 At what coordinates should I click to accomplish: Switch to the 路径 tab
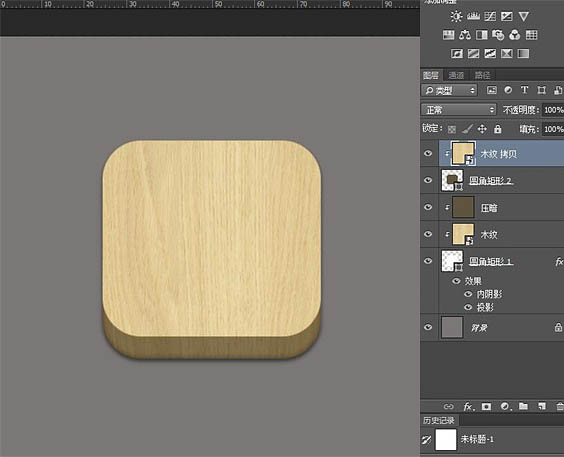point(482,75)
